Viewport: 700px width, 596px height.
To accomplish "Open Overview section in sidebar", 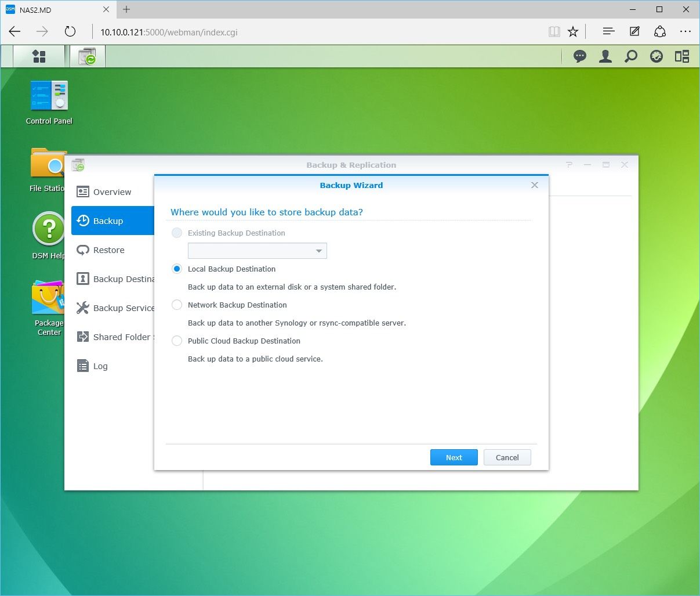I will click(113, 192).
